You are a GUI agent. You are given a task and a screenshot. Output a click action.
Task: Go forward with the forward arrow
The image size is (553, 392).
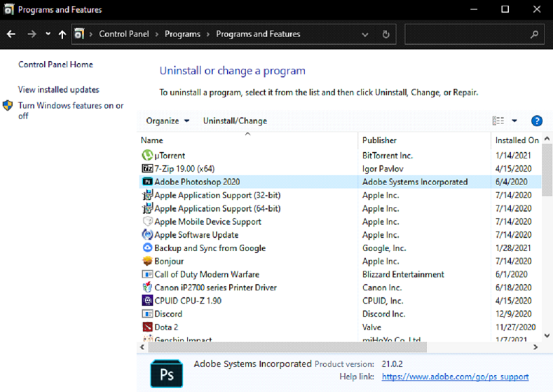click(x=32, y=34)
